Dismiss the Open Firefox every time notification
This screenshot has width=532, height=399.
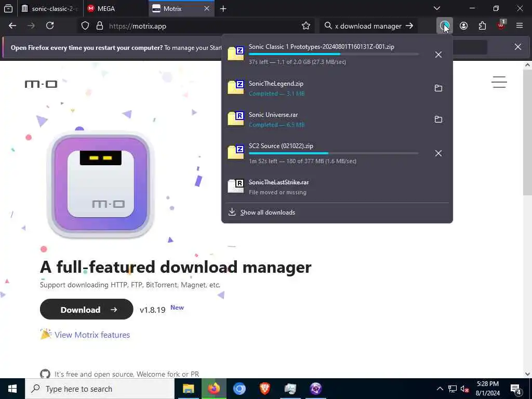tap(518, 47)
